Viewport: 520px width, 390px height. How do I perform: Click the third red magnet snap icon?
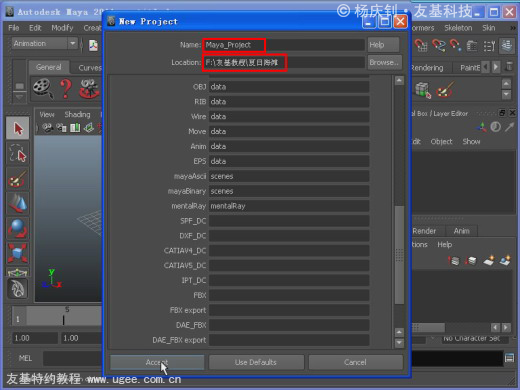pos(455,45)
